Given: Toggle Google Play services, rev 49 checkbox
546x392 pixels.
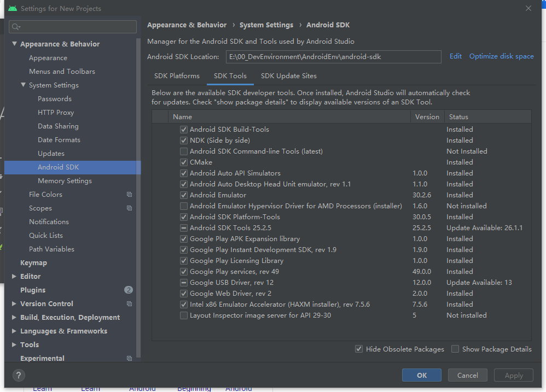Looking at the screenshot, I should point(183,272).
